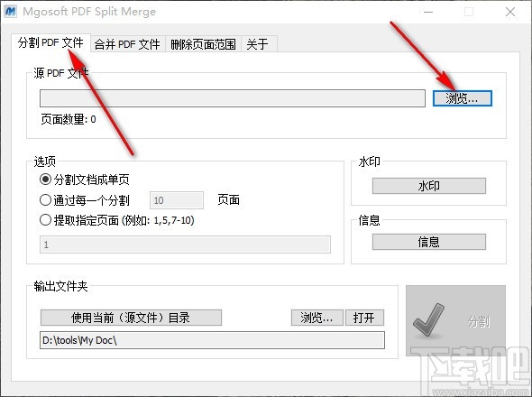Click the output path field D:\tools\My Doc\
Screen dimensions: 532x397
click(x=212, y=340)
